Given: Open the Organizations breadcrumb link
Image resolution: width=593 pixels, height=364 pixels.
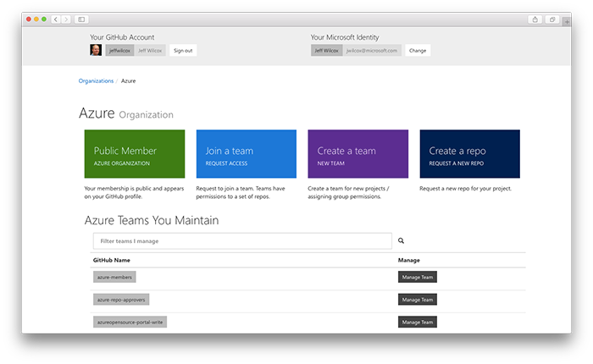Looking at the screenshot, I should pos(96,81).
